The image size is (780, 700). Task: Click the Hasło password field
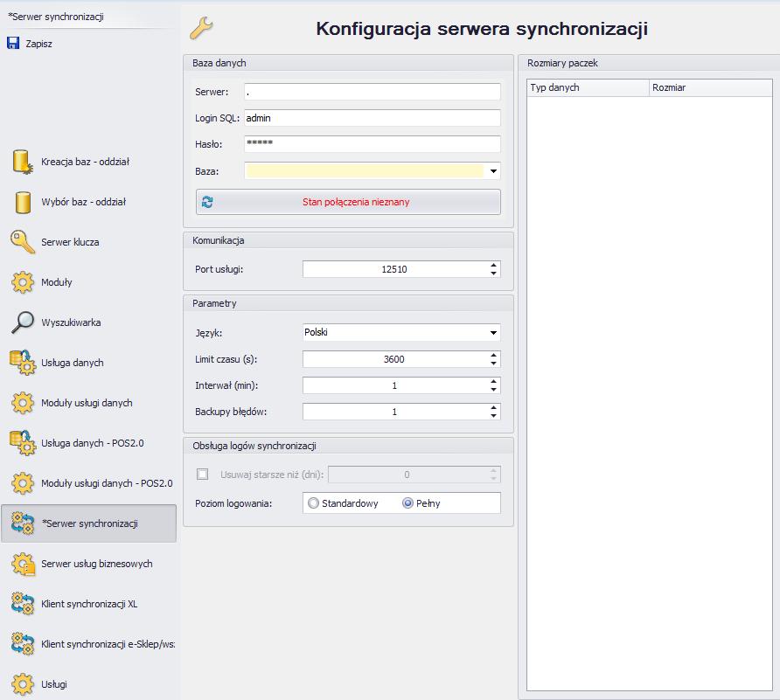pos(373,144)
